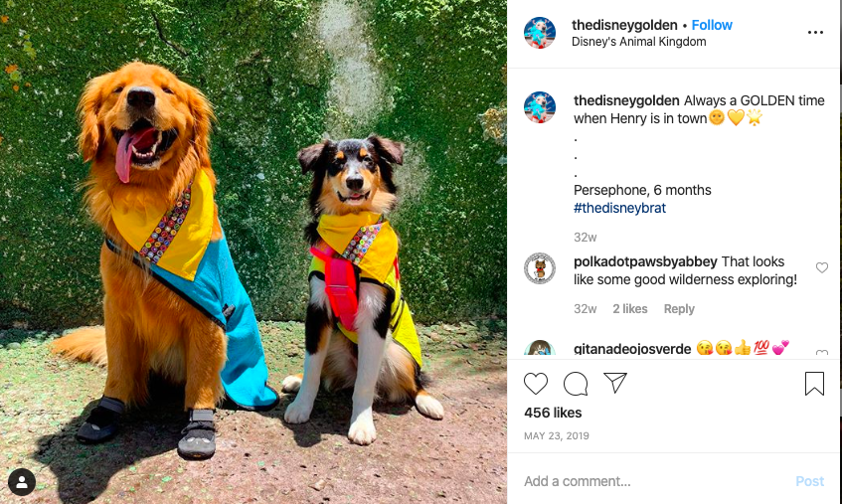This screenshot has width=842, height=504.
Task: Reply to polkadotpawsbyabbey's comment
Action: pyautogui.click(x=679, y=308)
